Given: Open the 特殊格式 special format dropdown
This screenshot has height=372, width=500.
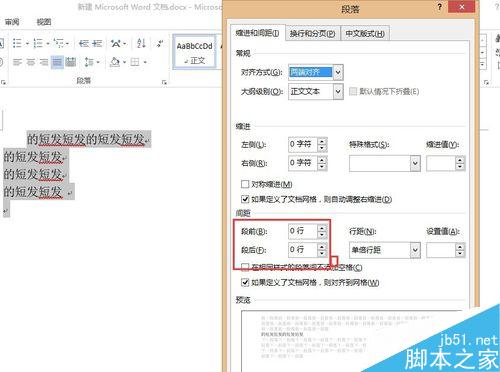Looking at the screenshot, I should click(385, 163).
